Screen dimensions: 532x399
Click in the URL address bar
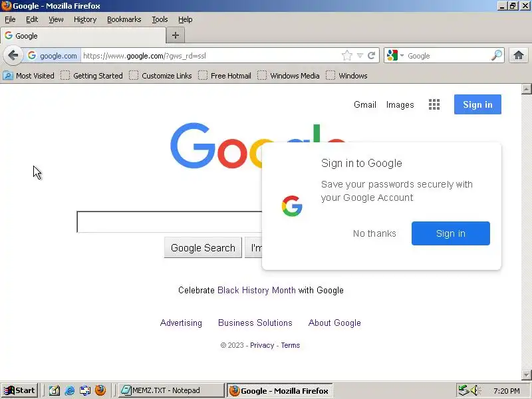point(210,55)
